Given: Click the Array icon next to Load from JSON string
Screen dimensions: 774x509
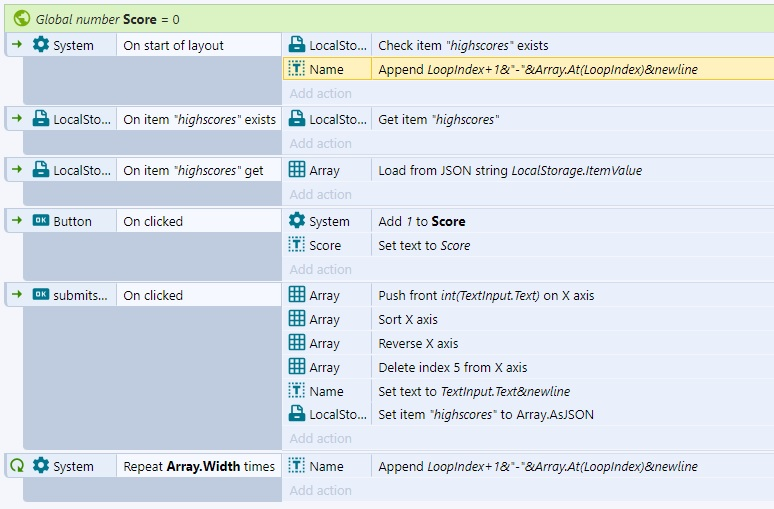Looking at the screenshot, I should pyautogui.click(x=297, y=170).
